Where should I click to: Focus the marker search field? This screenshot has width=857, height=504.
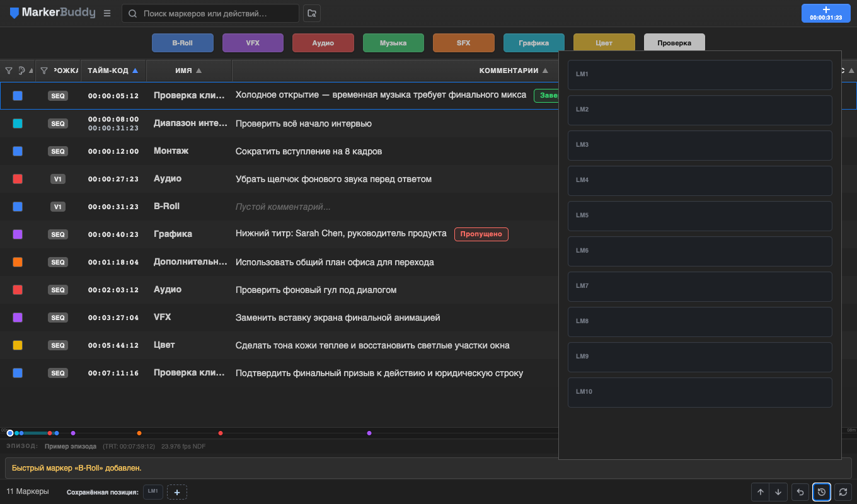click(210, 13)
